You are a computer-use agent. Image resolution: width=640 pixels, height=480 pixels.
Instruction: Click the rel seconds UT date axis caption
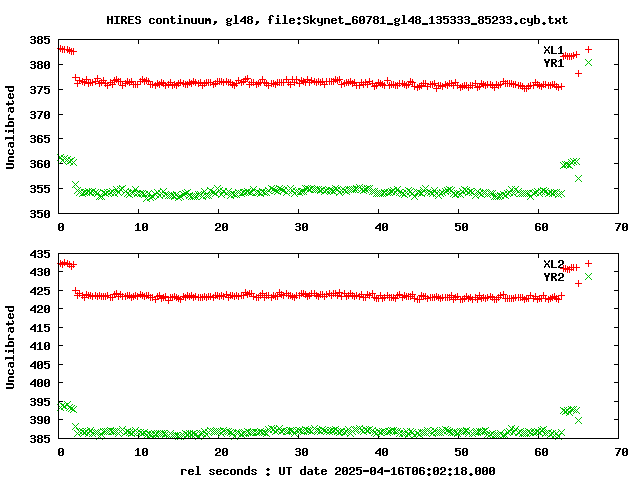pos(338,471)
